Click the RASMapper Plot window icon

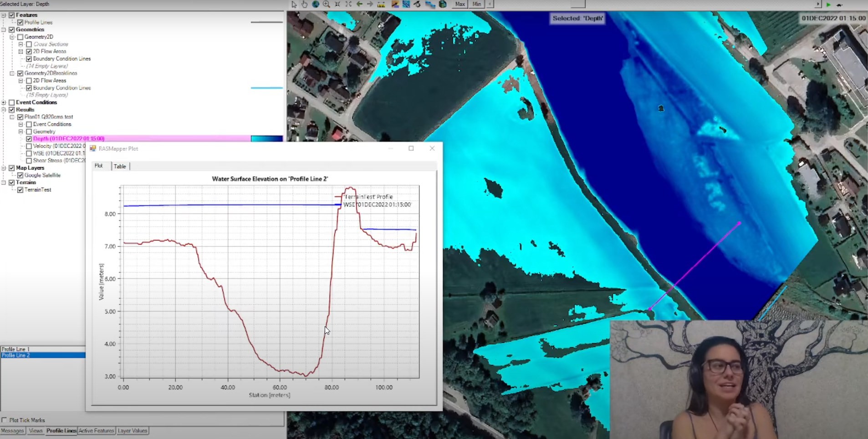(93, 148)
